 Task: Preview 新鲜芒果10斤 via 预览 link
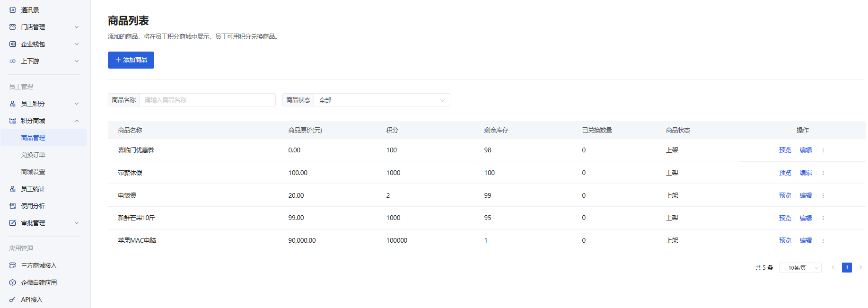click(x=785, y=218)
